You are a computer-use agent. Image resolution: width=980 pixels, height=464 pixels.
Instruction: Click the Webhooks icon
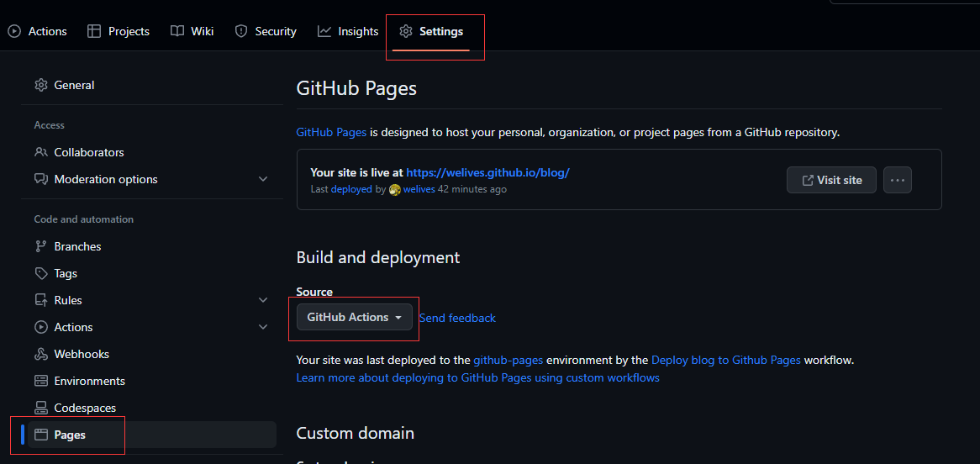(41, 354)
